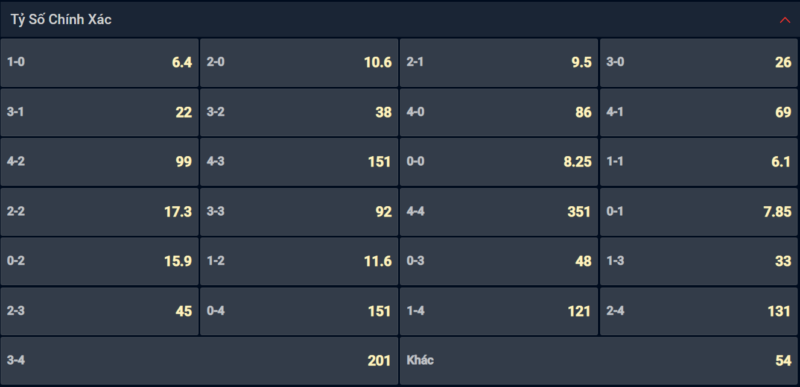Select the 0-0 draw at 8.25
This screenshot has height=387, width=800.
click(499, 162)
